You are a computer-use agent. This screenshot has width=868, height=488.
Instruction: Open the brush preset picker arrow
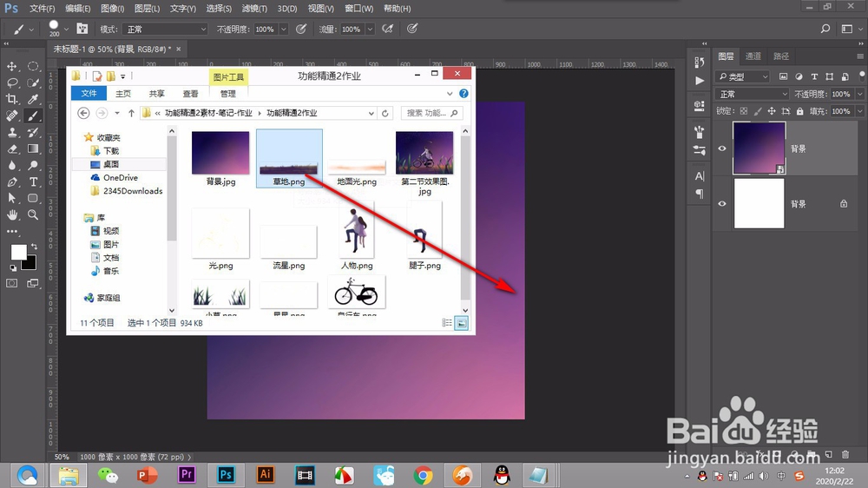coord(67,30)
